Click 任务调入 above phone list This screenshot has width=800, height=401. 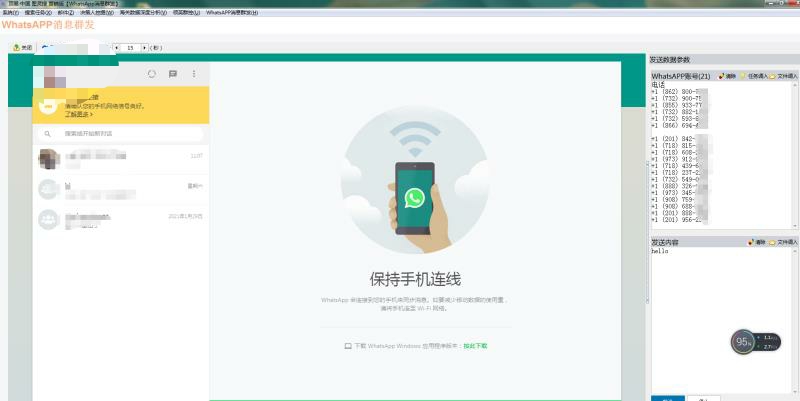[x=754, y=76]
